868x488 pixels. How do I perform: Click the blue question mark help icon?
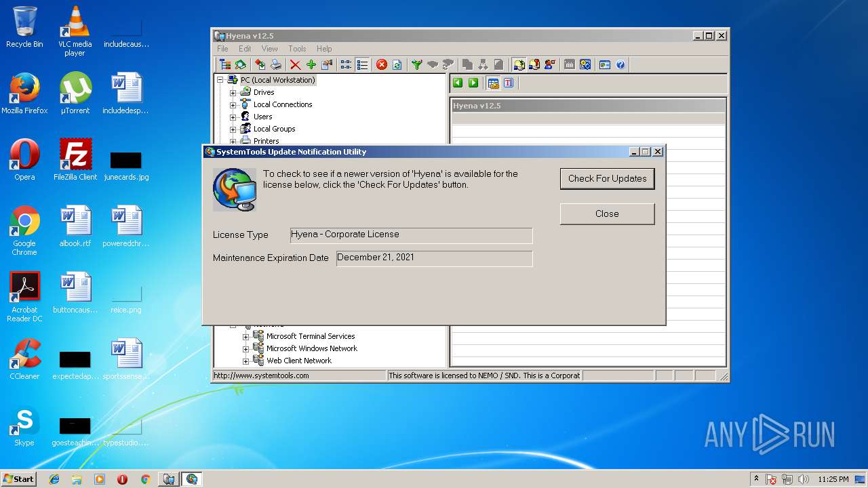tap(620, 64)
